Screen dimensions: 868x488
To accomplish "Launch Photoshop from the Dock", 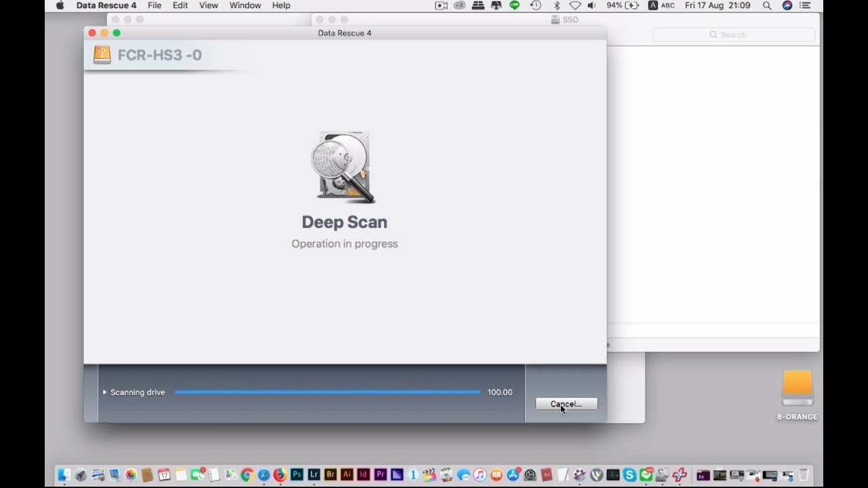I will (x=297, y=475).
